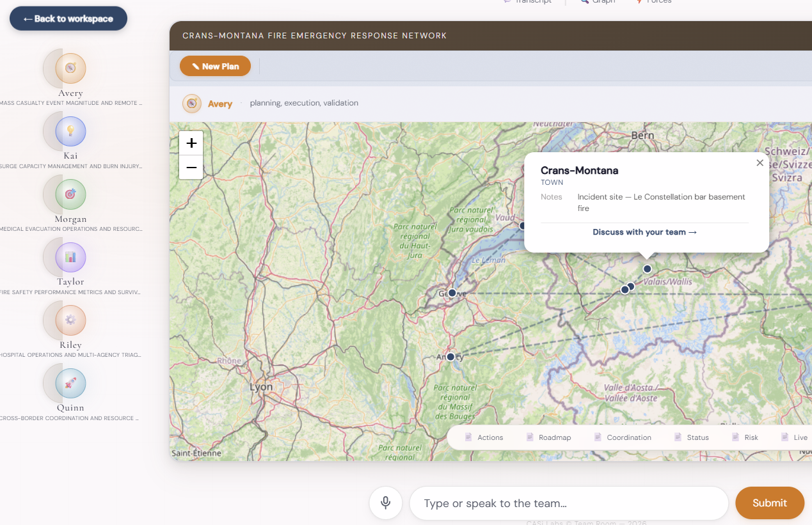
Task: Create a New Plan
Action: (x=215, y=66)
